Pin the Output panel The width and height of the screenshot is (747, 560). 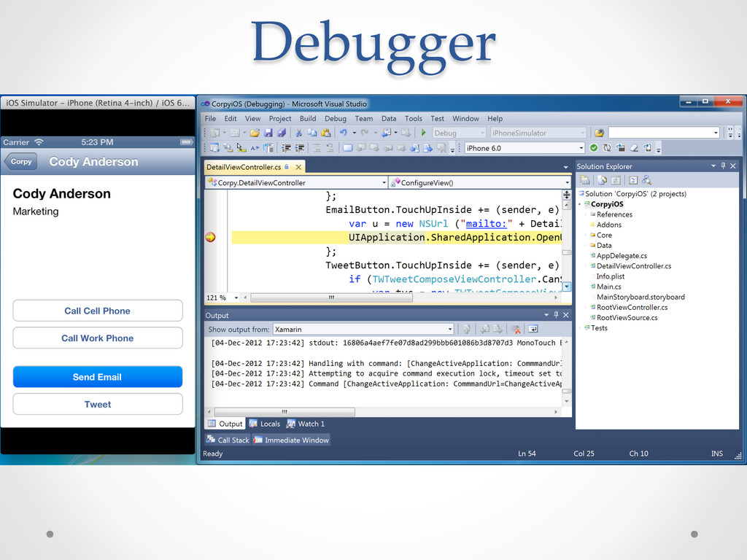coord(556,315)
